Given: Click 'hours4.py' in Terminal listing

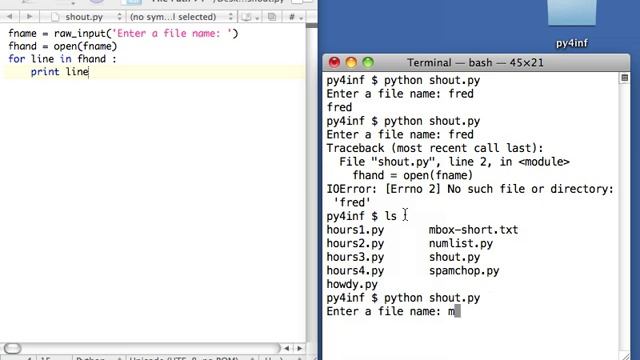Looking at the screenshot, I should pos(355,271).
